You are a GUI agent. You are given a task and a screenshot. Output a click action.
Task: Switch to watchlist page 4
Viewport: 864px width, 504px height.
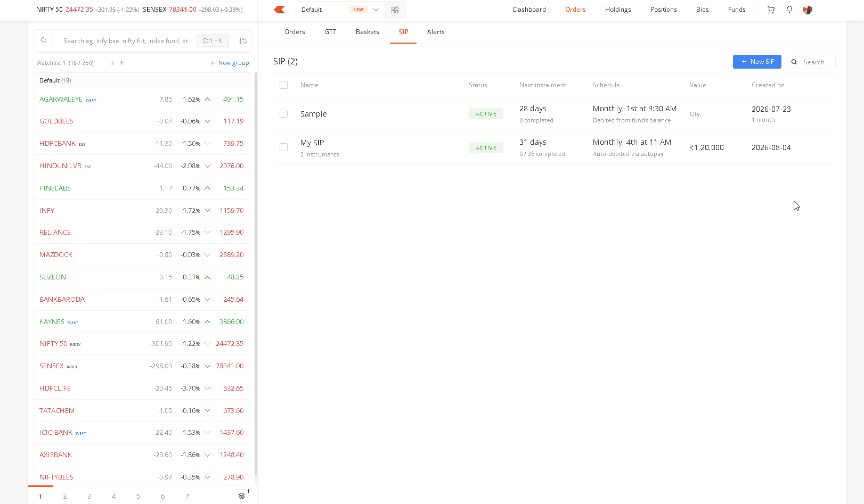click(114, 496)
